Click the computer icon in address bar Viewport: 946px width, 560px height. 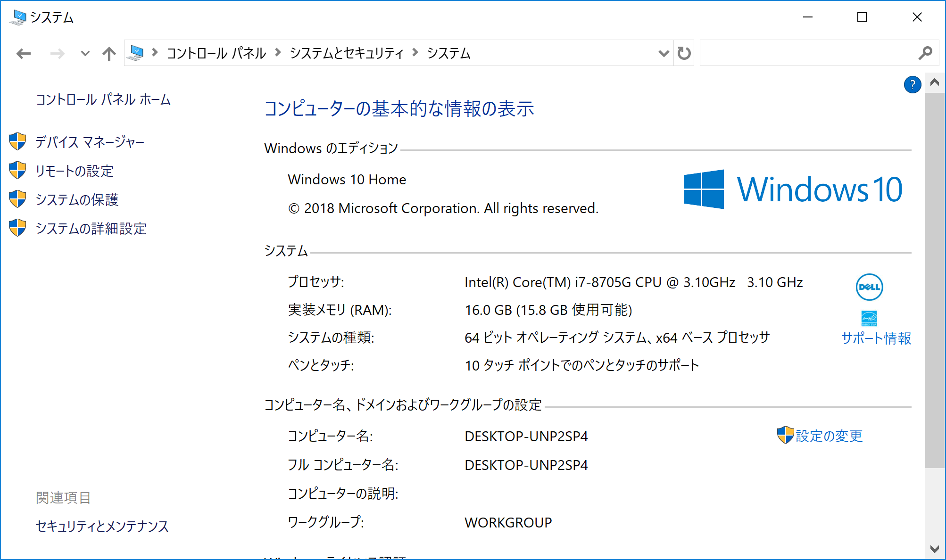[x=136, y=53]
